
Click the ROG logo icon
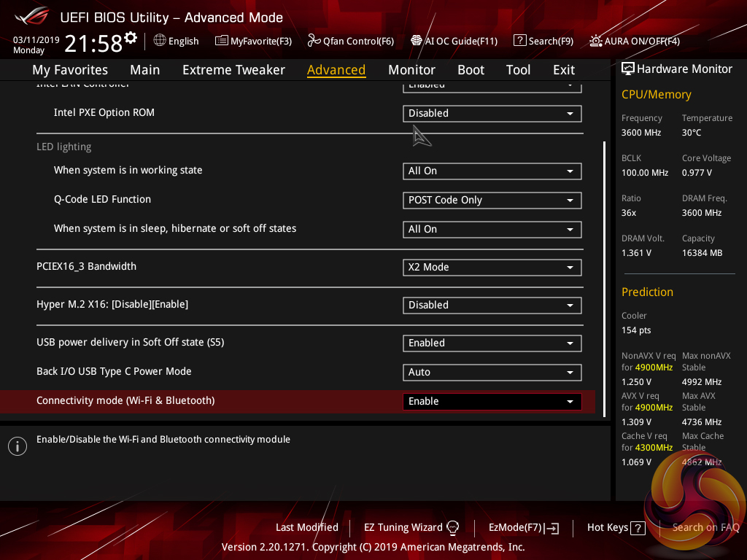coord(31,16)
